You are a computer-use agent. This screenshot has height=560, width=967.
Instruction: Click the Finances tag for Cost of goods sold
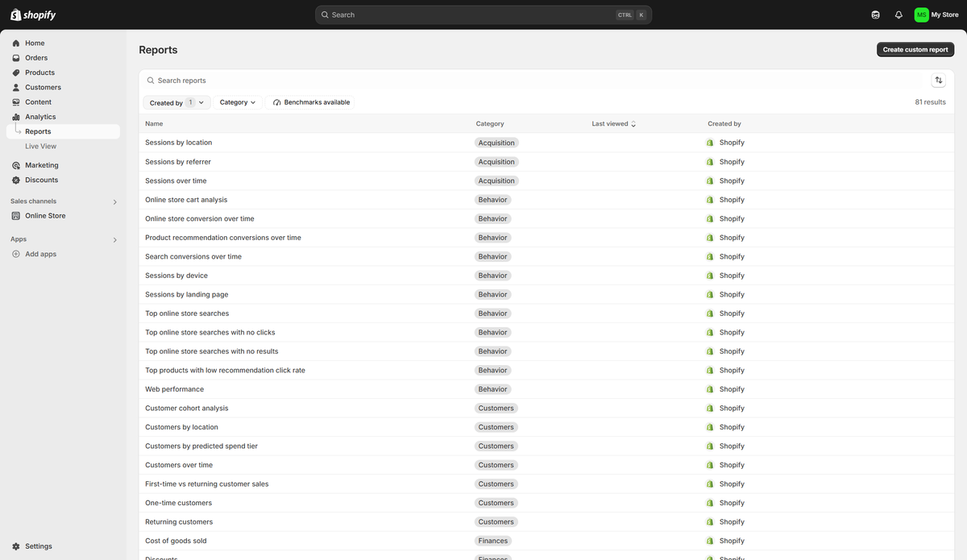click(493, 541)
